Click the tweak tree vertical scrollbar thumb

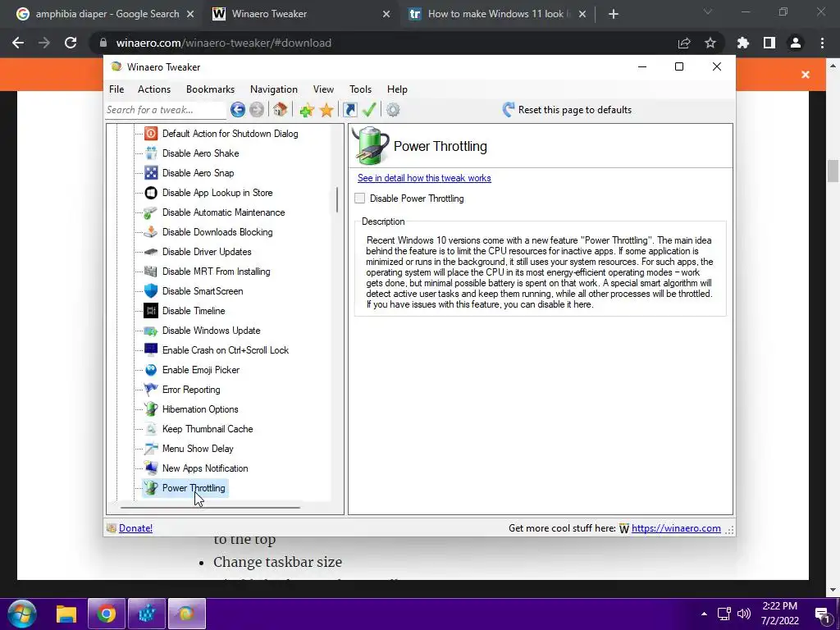[337, 199]
